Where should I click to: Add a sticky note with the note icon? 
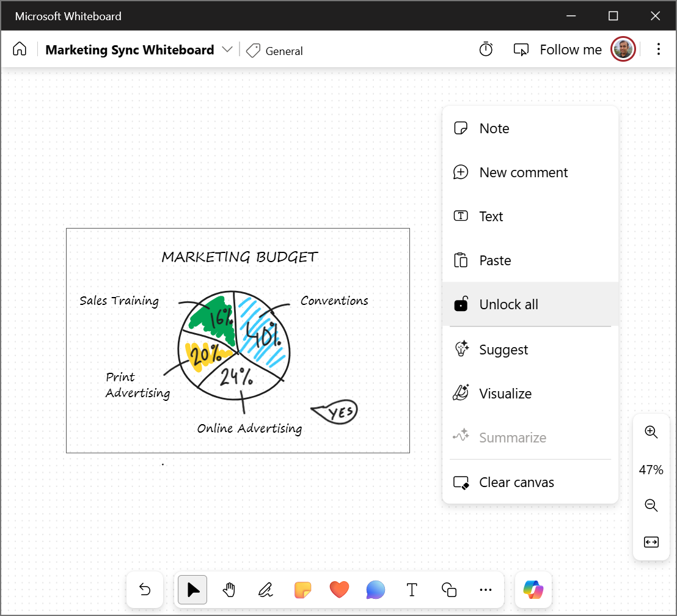click(302, 590)
